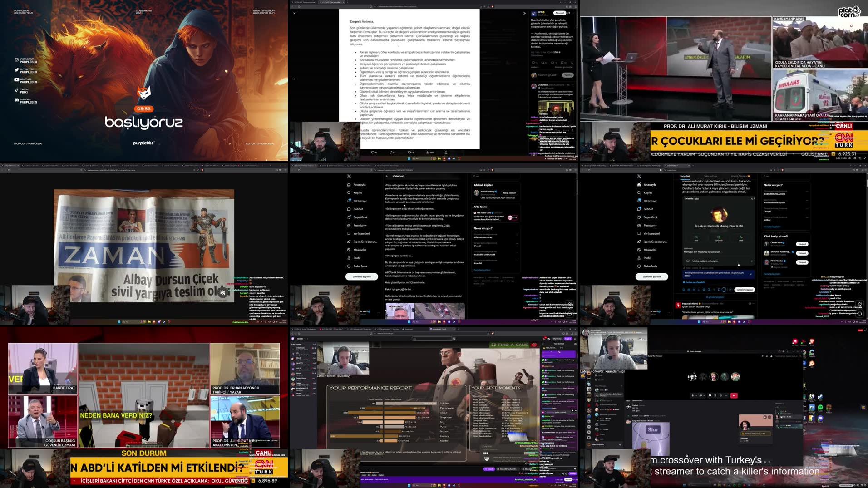
Task: Toggle follow for PSG Türkiye account
Action: click(x=802, y=261)
